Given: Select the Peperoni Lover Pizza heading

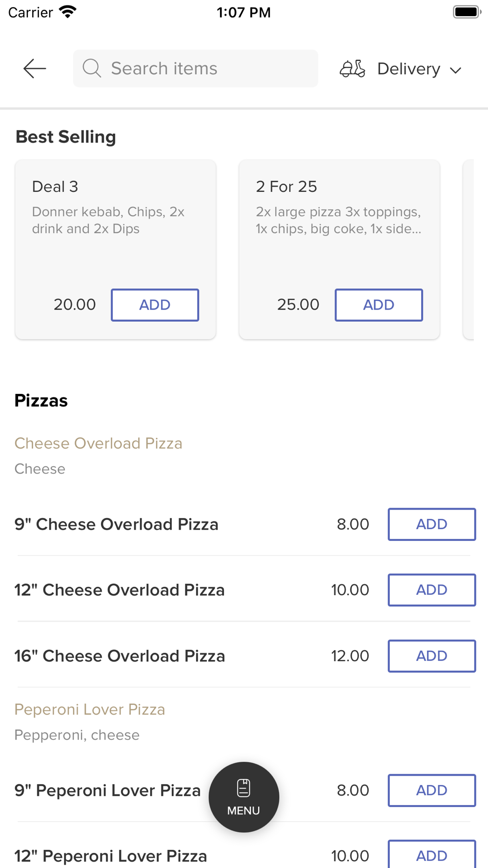Looking at the screenshot, I should (x=90, y=709).
